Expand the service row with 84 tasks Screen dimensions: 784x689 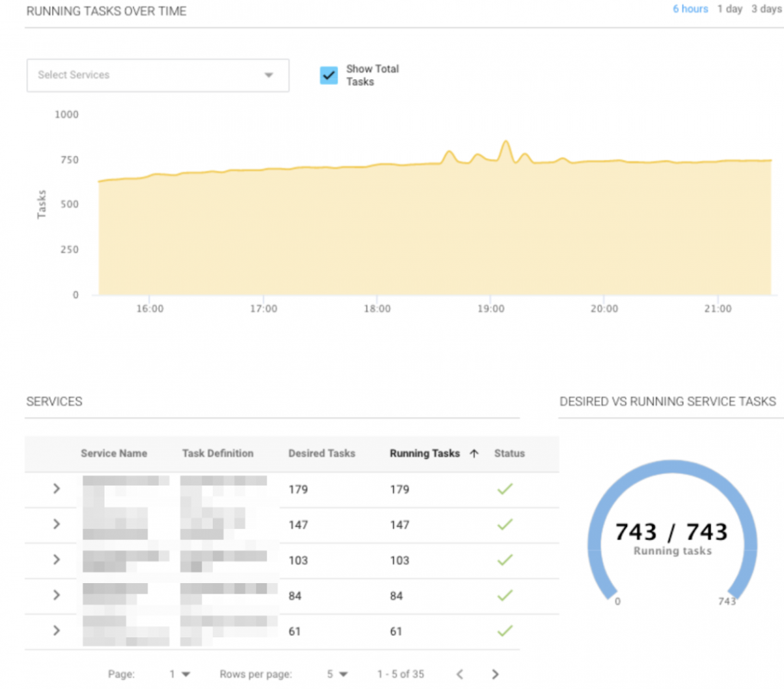pyautogui.click(x=56, y=595)
